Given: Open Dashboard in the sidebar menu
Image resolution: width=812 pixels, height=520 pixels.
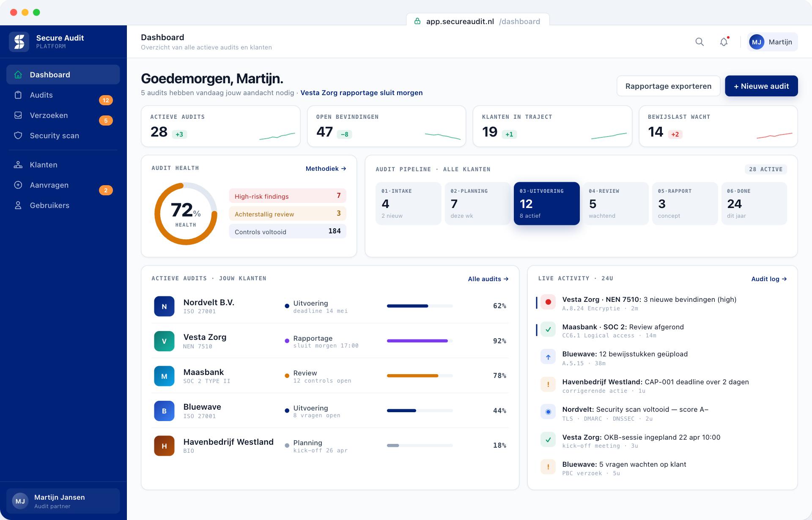Looking at the screenshot, I should (x=63, y=75).
